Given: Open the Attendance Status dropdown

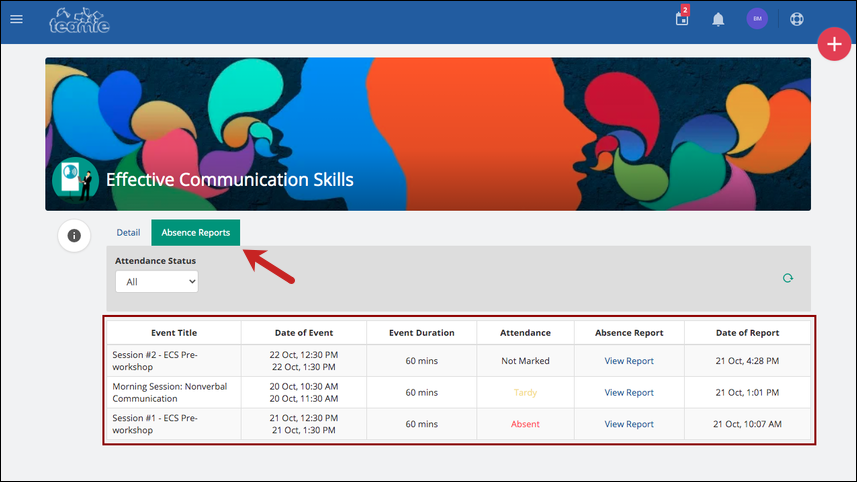Looking at the screenshot, I should pyautogui.click(x=157, y=281).
